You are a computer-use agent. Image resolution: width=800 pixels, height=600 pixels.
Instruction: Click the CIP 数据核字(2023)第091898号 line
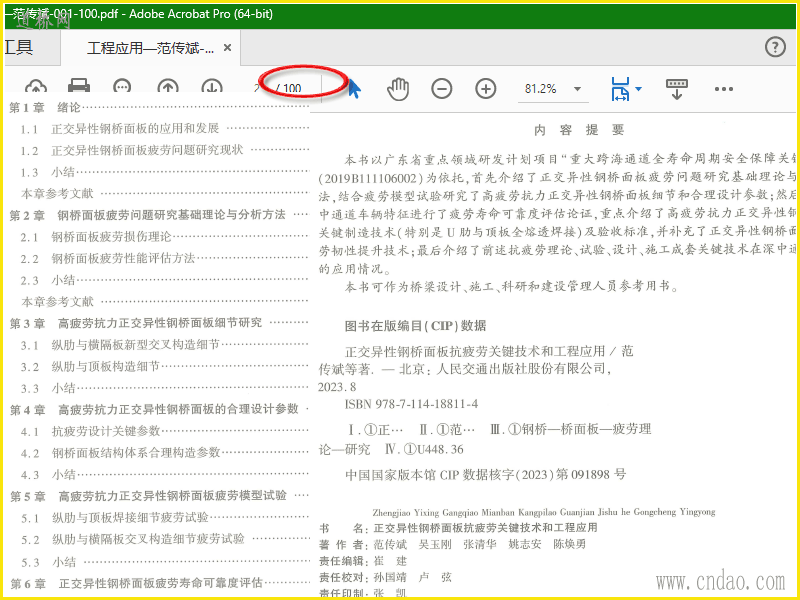coord(486,474)
